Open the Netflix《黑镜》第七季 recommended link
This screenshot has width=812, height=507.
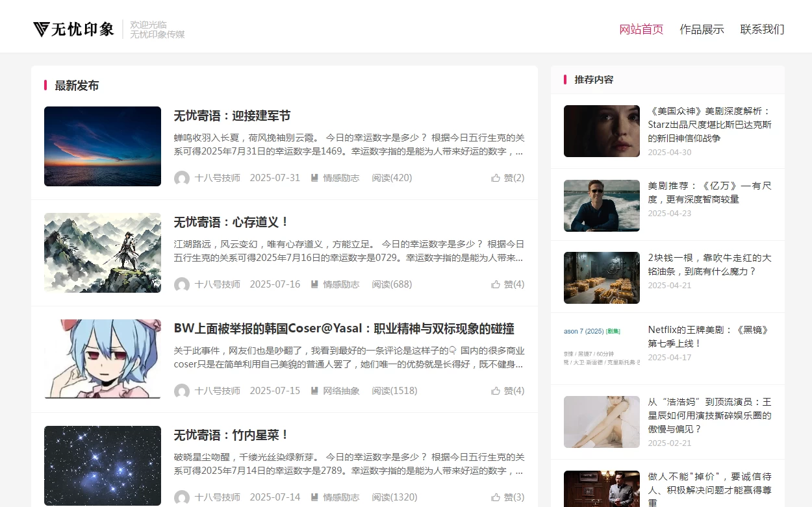click(708, 338)
